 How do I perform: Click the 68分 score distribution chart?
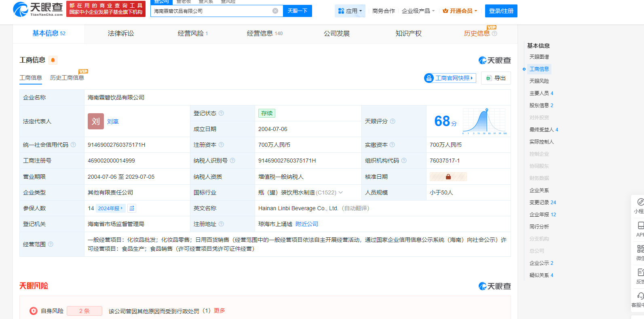point(484,121)
